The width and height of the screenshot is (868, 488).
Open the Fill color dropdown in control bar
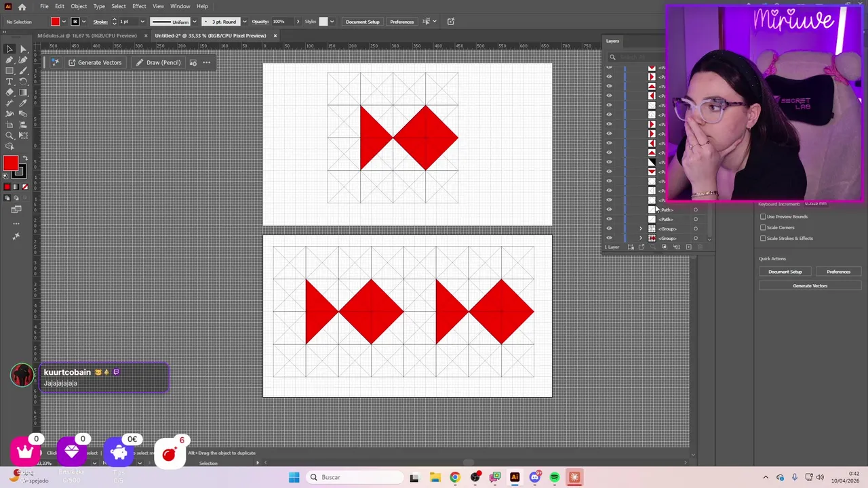[x=64, y=22]
